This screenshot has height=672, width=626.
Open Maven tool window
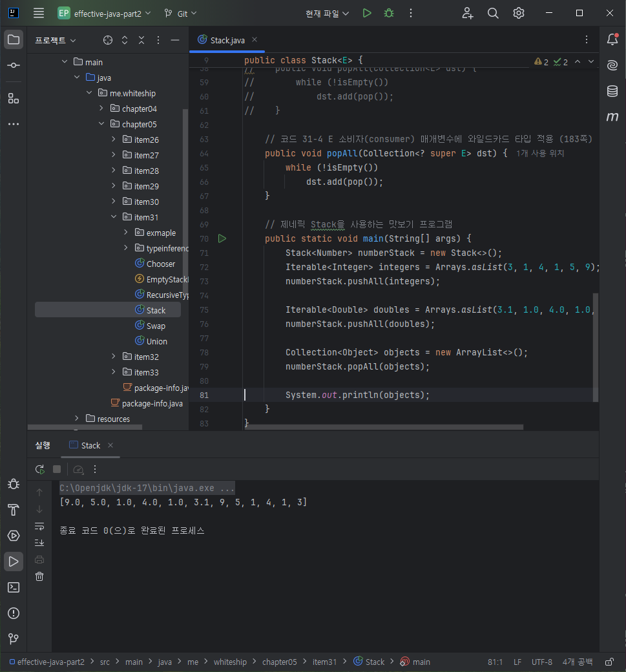click(612, 116)
